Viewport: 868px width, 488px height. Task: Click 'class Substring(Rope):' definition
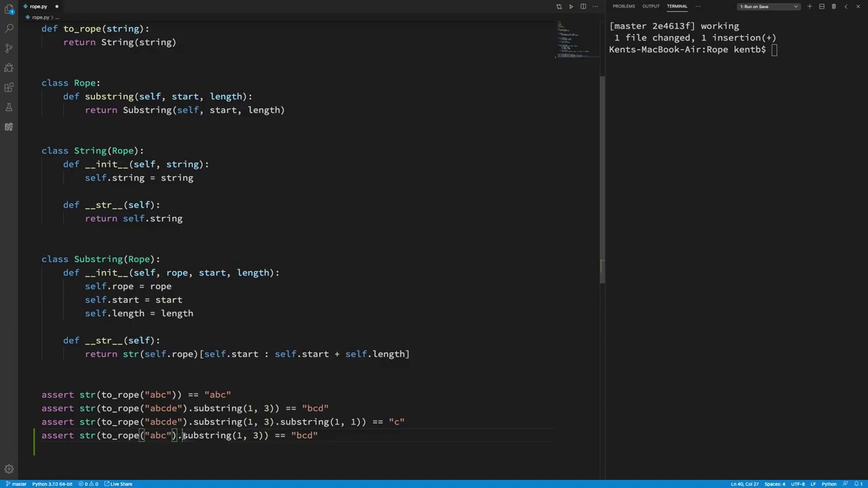(100, 259)
